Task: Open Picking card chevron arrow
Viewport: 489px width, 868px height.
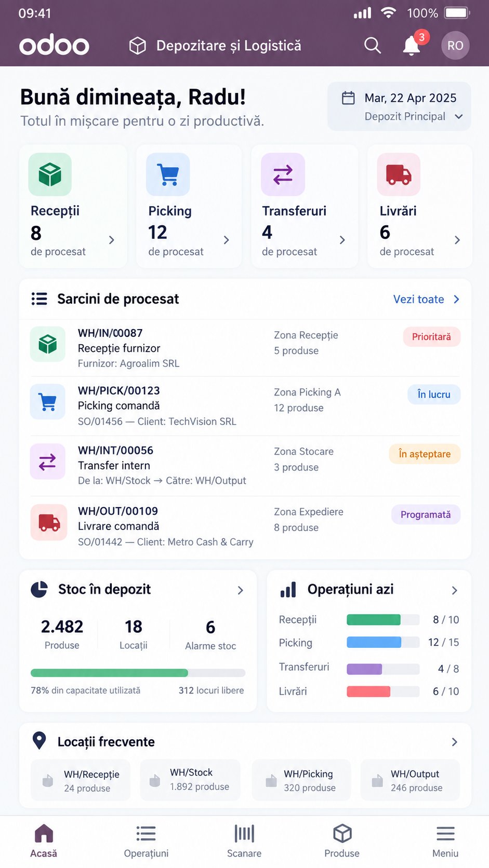Action: pos(226,240)
